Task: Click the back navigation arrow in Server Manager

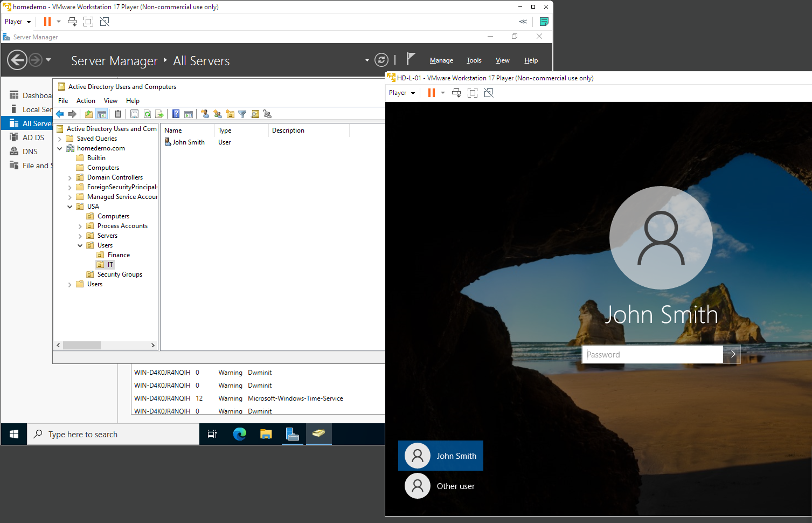Action: (17, 59)
